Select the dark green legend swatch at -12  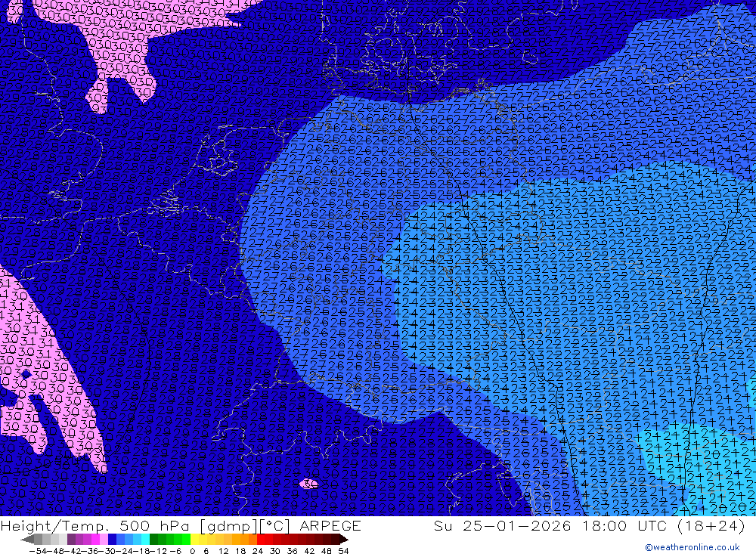[153, 539]
